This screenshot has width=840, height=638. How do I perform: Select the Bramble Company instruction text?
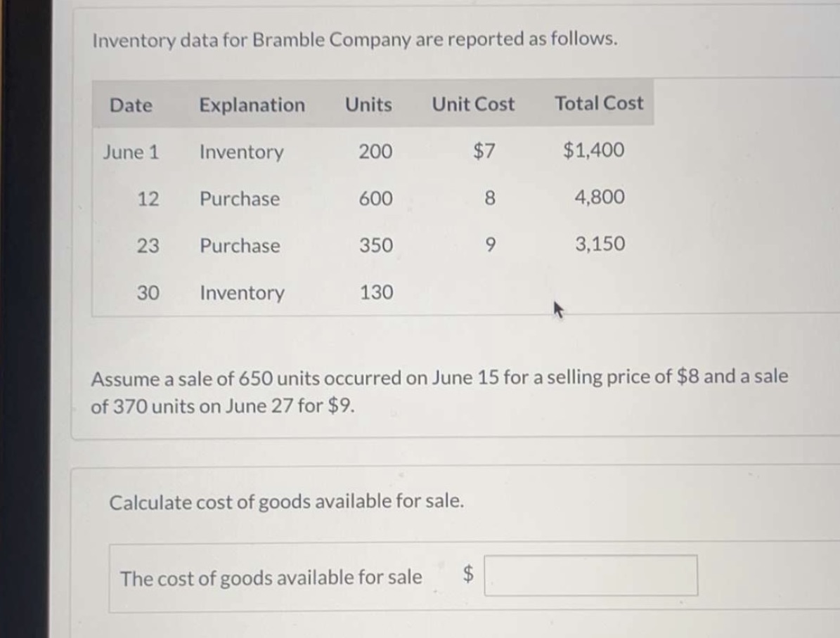355,40
